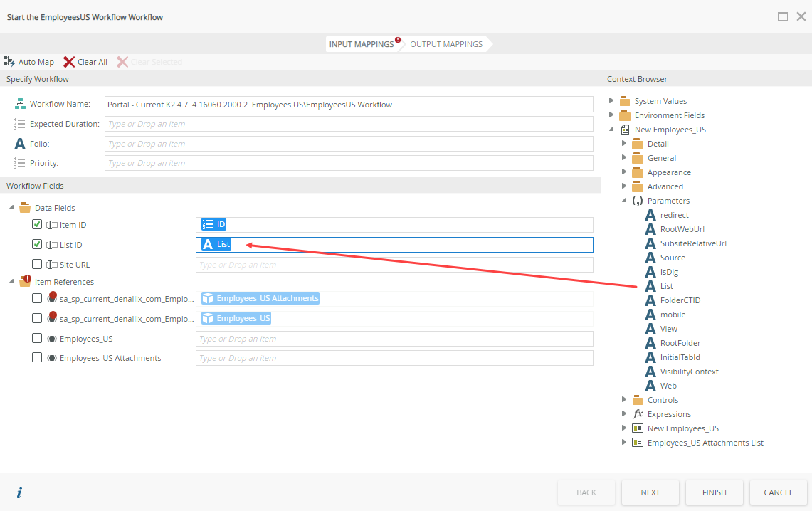Click the Workflow Name hierarchy icon

20,104
